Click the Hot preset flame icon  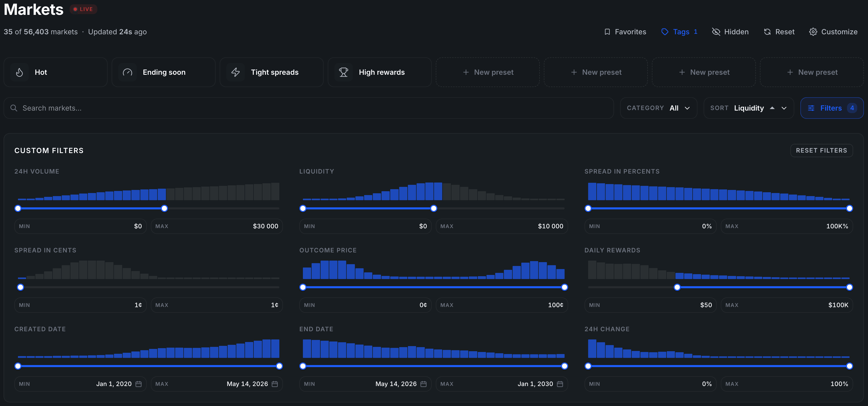(x=19, y=72)
